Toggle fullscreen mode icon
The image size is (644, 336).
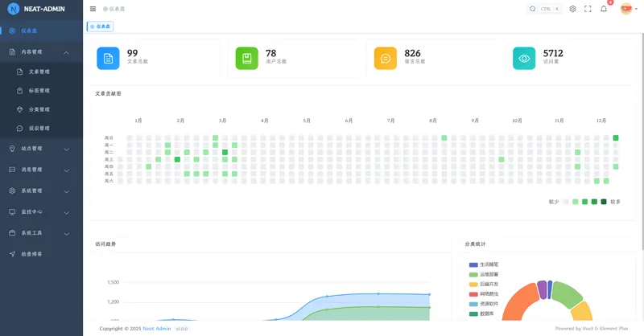[x=588, y=9]
